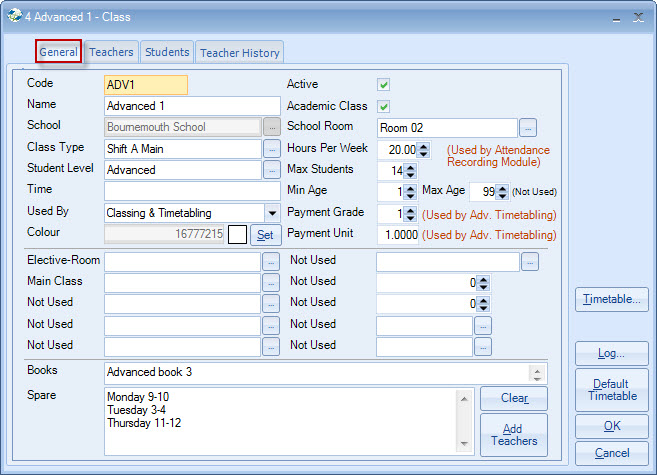657x475 pixels.
Task: Open the Class Type lookup button
Action: 272,149
